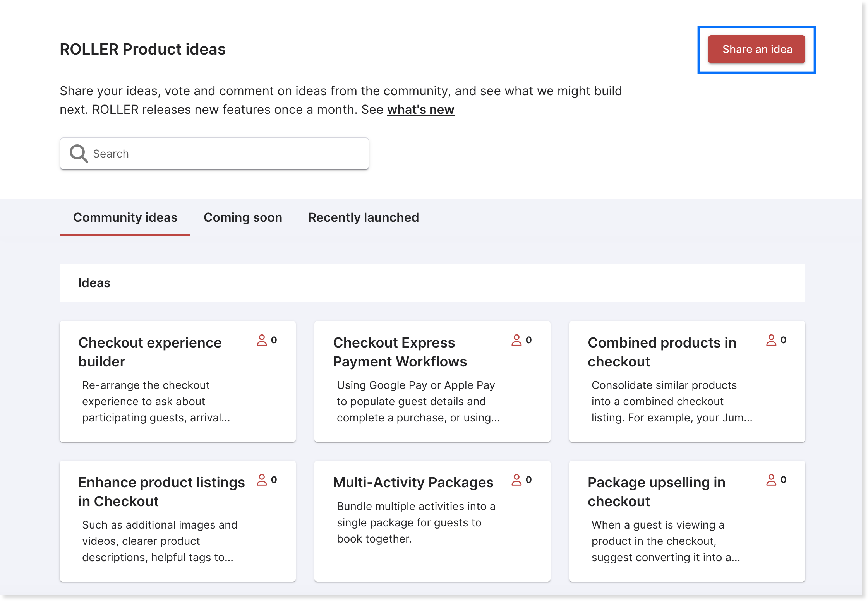Open the Multi-Activity Packages idea title

pos(413,483)
